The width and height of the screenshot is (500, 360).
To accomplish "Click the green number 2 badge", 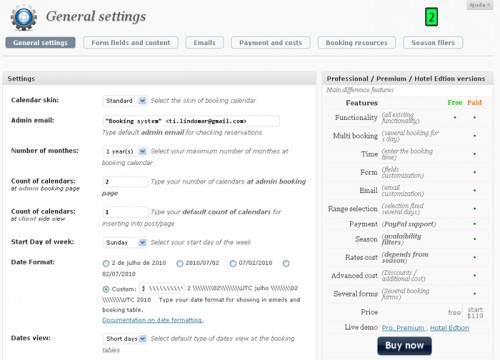I will pyautogui.click(x=431, y=17).
